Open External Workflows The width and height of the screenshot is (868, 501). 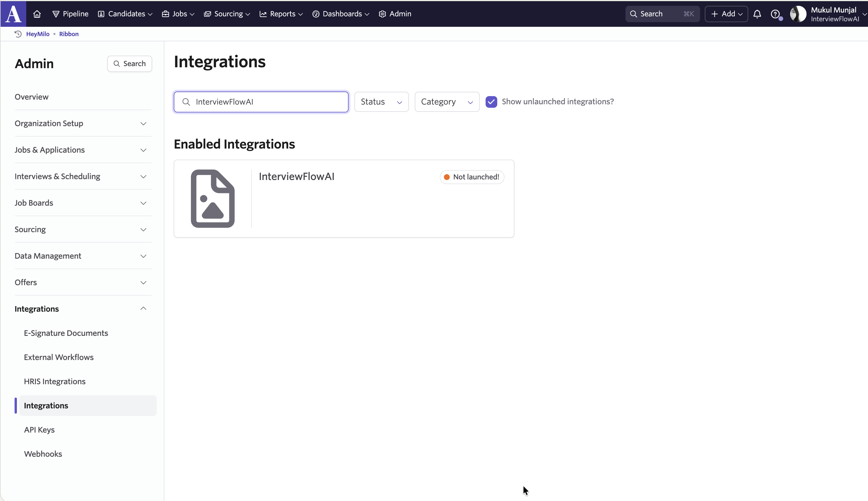(x=59, y=357)
